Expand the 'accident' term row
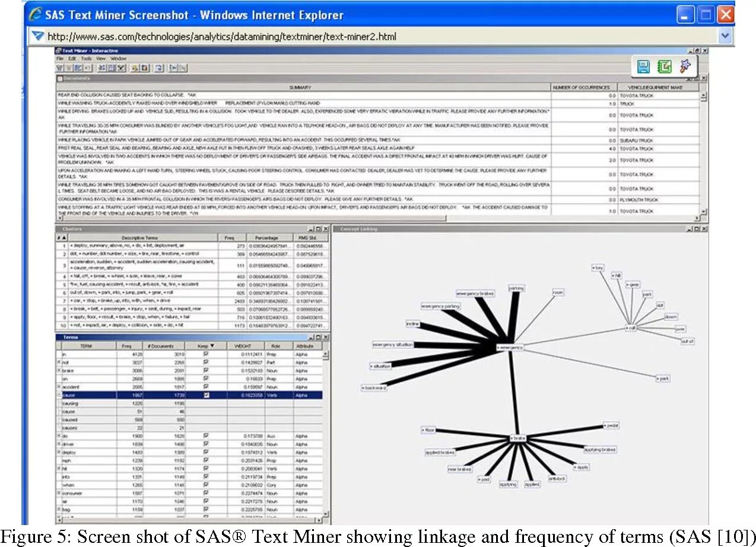The width and height of the screenshot is (756, 547). 59,387
